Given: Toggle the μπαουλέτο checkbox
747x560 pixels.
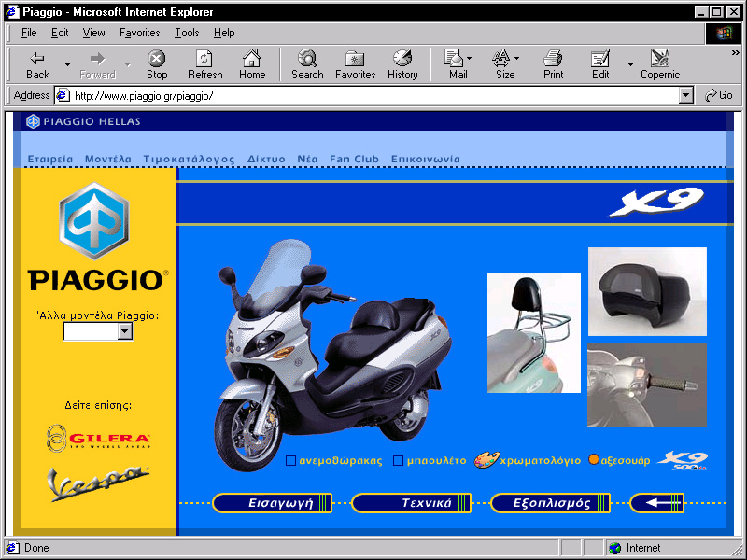Looking at the screenshot, I should 399,460.
